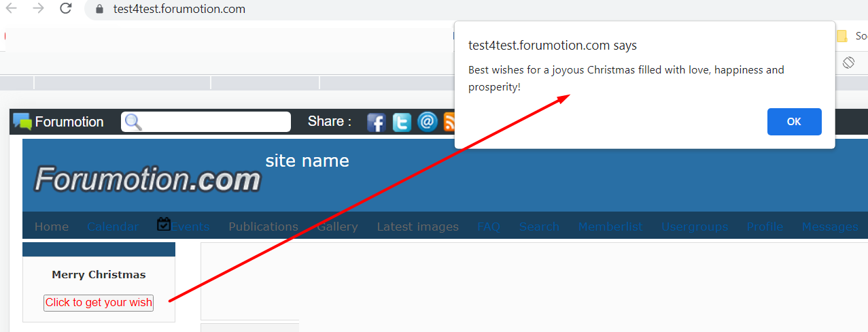The height and width of the screenshot is (332, 868).
Task: Click the toolbar search field
Action: 206,122
